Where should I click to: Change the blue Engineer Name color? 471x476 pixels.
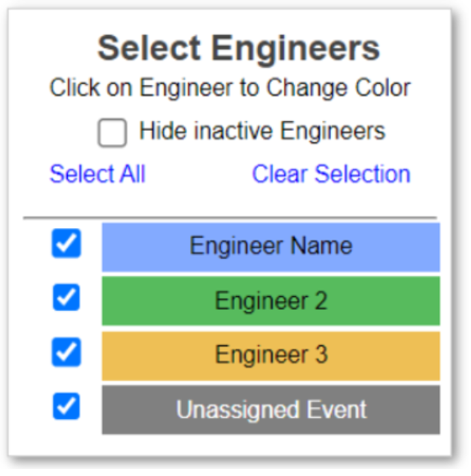[271, 246]
